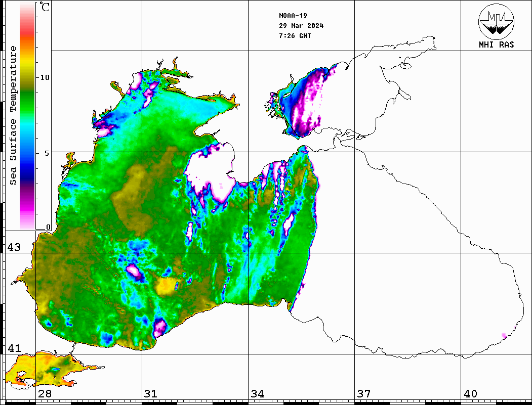Image resolution: width=532 pixels, height=405 pixels.
Task: Click the longitude label '31'
Action: click(x=151, y=393)
